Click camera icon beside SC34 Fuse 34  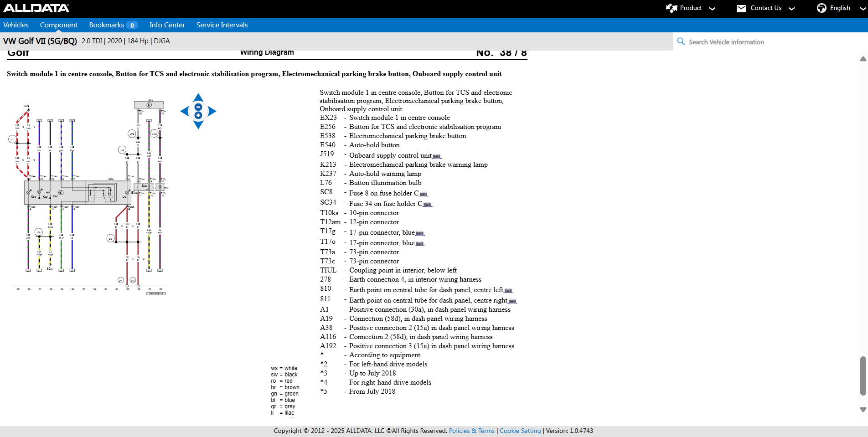coord(427,205)
